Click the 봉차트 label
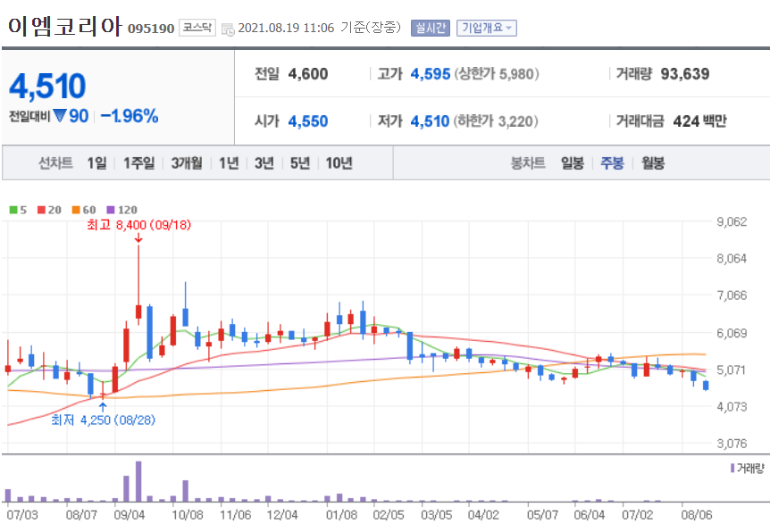 [528, 163]
